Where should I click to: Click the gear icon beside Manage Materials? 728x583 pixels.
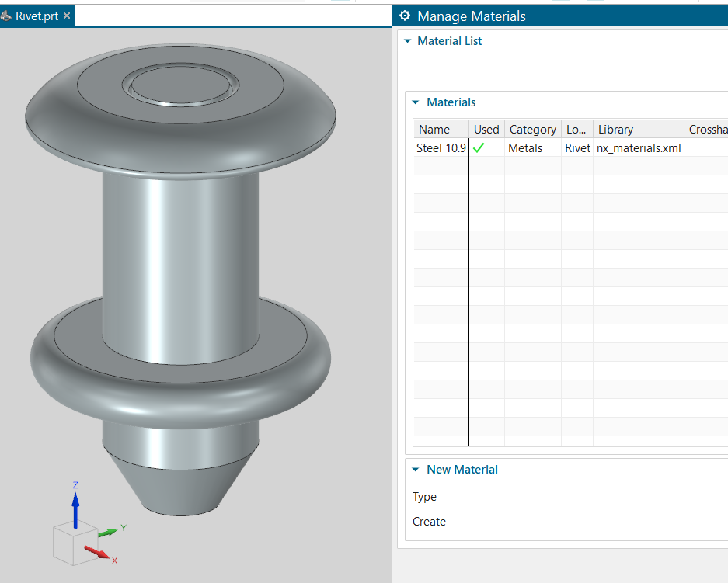pos(404,16)
